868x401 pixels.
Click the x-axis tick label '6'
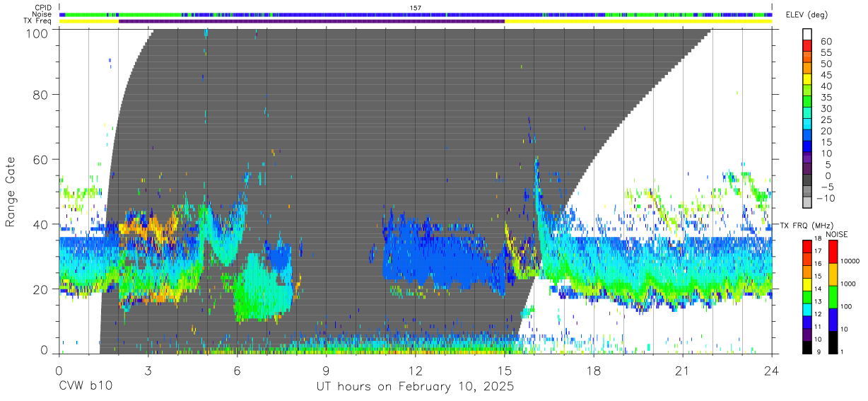click(x=237, y=370)
